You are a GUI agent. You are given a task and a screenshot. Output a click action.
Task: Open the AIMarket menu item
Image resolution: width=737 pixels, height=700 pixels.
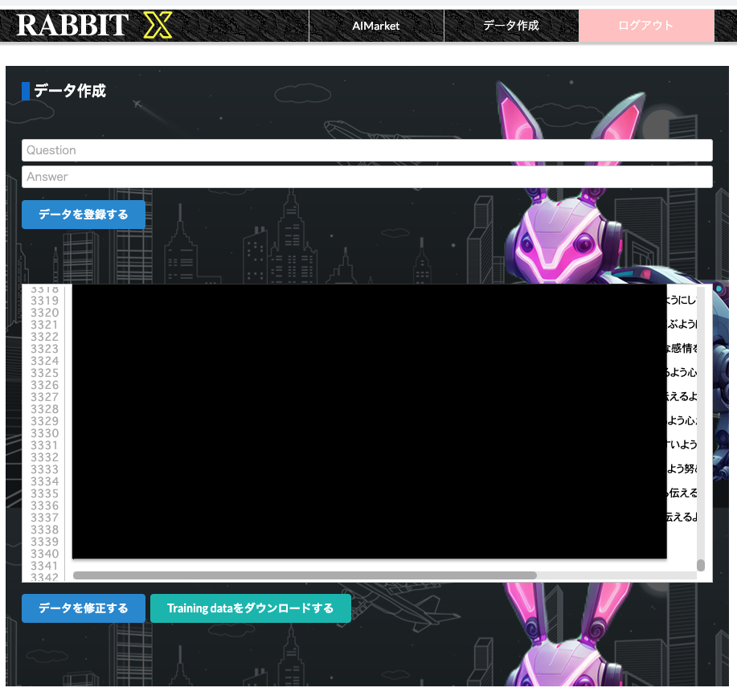(376, 26)
